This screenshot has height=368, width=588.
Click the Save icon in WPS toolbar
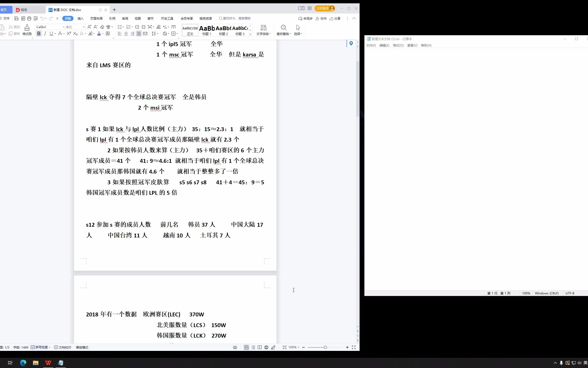click(16, 18)
